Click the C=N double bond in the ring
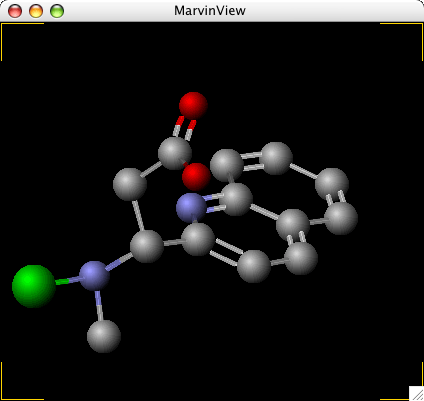The image size is (424, 401). coord(214,203)
